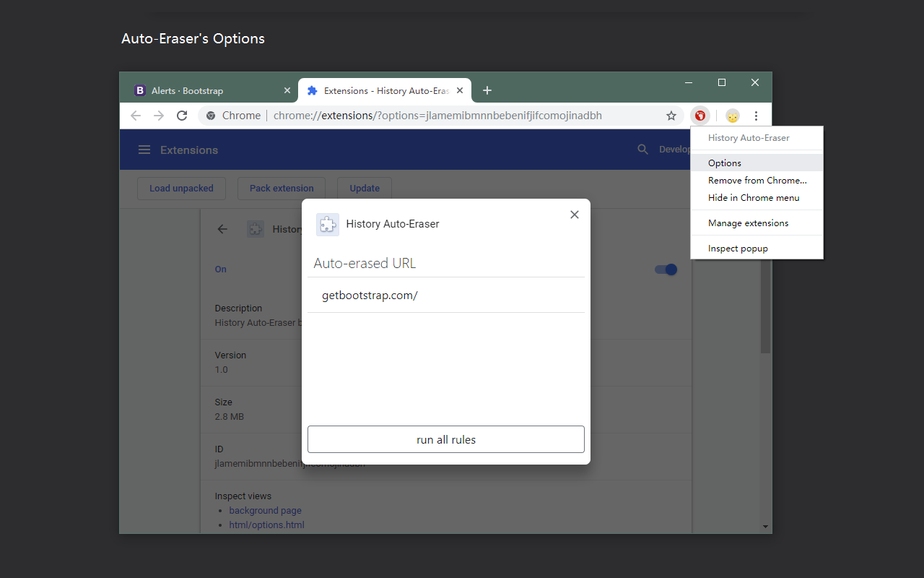Switch to the Alerts · Bootstrap tab
This screenshot has height=578, width=924.
(209, 90)
